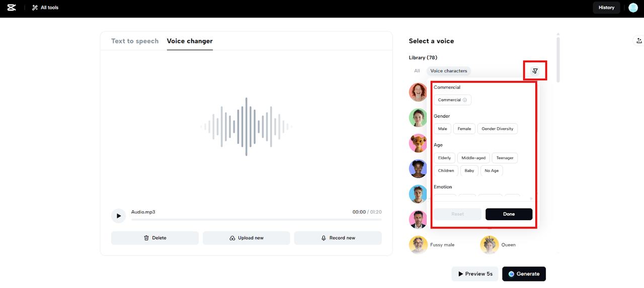Select the Voice characters tab
This screenshot has height=288, width=644.
[x=448, y=71]
